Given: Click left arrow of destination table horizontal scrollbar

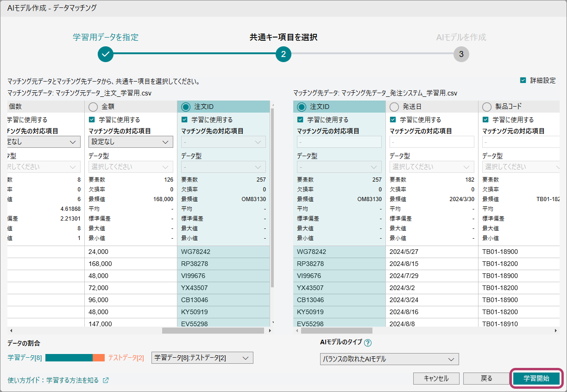Looking at the screenshot, I should coord(296,331).
